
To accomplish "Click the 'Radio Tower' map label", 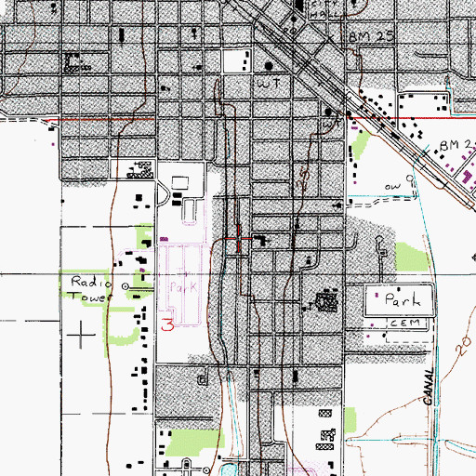I will pyautogui.click(x=91, y=289).
